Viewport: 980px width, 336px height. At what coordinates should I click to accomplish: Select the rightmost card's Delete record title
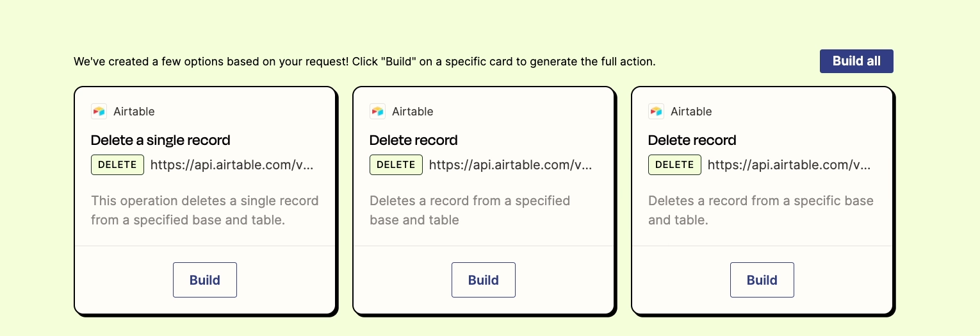tap(692, 140)
